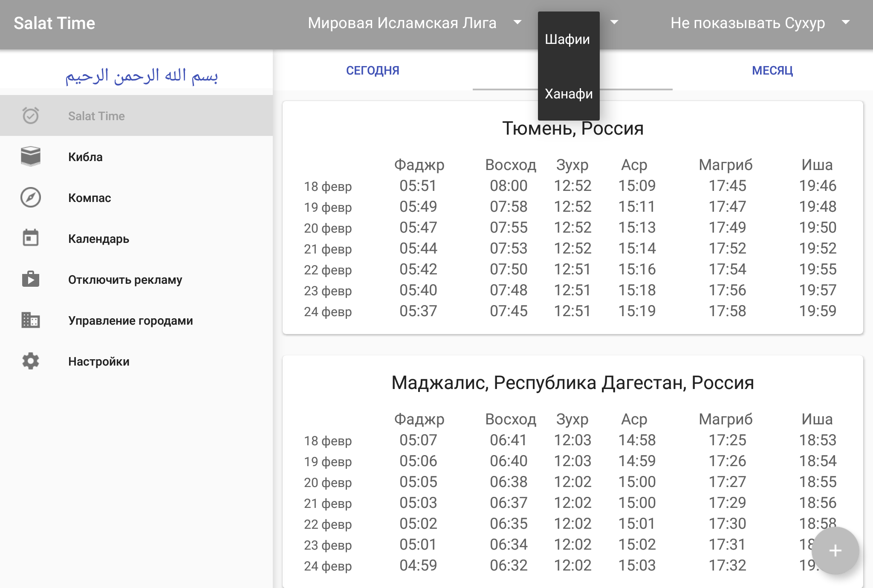Choose Ханафи option in the menu
This screenshot has height=588, width=873.
(569, 94)
